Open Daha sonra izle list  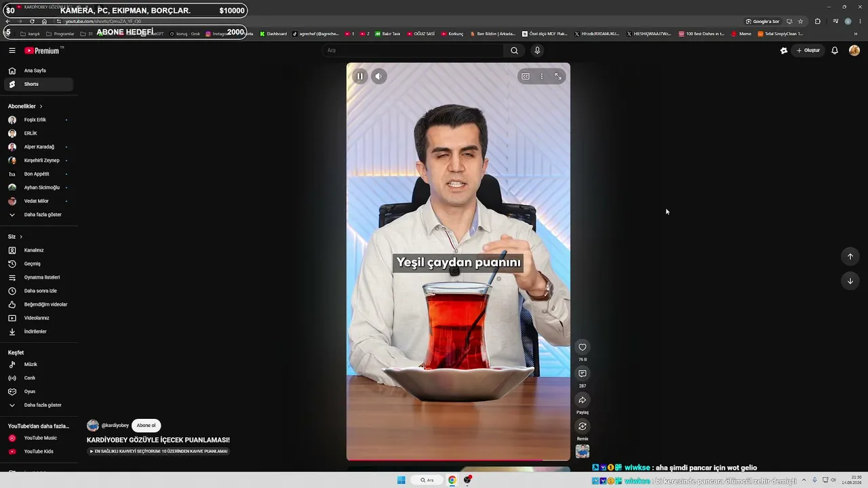point(38,291)
